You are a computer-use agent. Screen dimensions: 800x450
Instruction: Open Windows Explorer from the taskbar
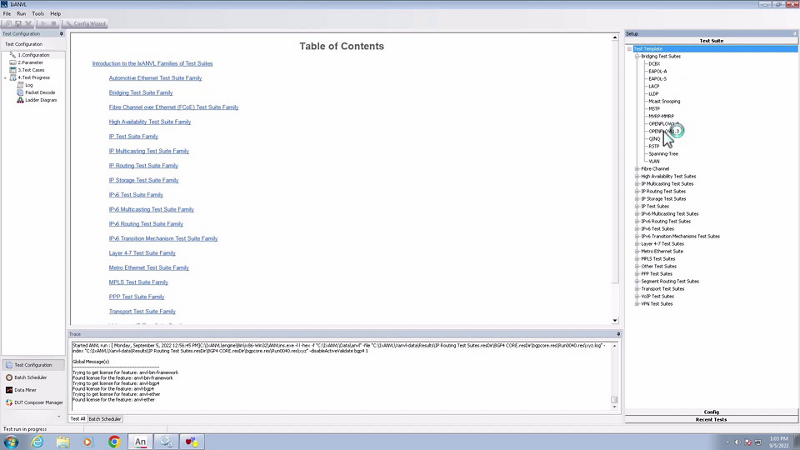[x=63, y=442]
